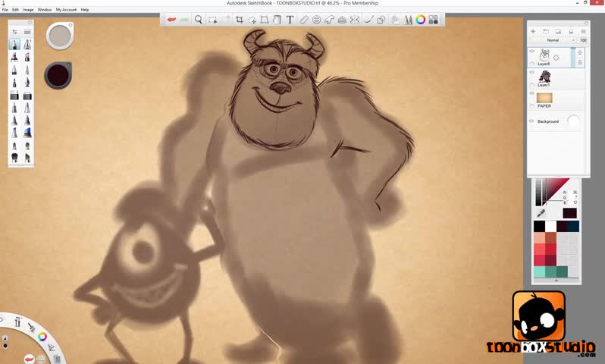Pick the bright red palette swatch

pos(550,249)
